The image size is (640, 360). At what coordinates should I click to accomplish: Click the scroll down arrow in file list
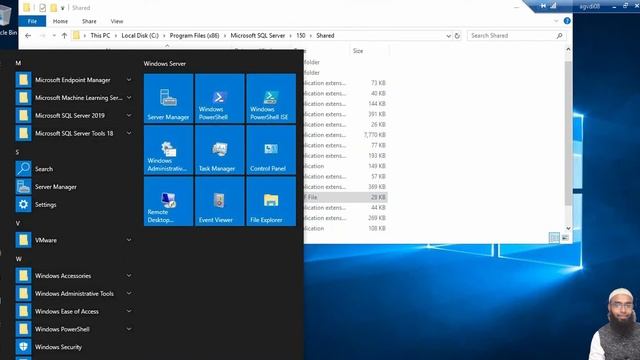(568, 229)
